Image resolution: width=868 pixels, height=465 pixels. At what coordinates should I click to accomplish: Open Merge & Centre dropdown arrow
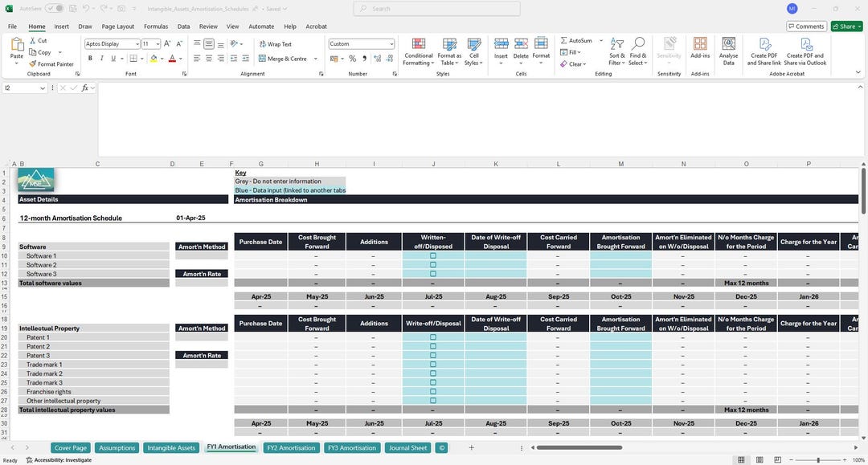(x=316, y=59)
